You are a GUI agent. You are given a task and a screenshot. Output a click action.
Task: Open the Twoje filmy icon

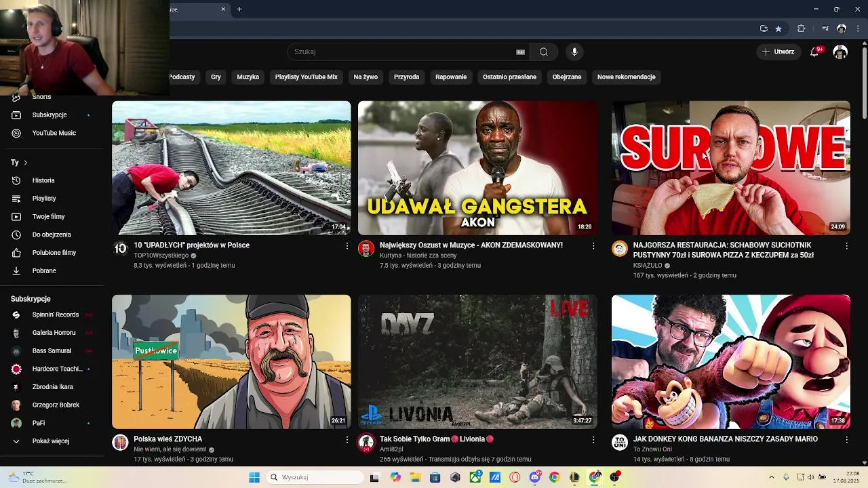[x=16, y=217]
